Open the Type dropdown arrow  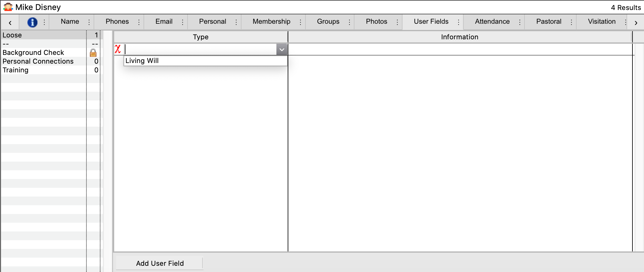pos(282,50)
